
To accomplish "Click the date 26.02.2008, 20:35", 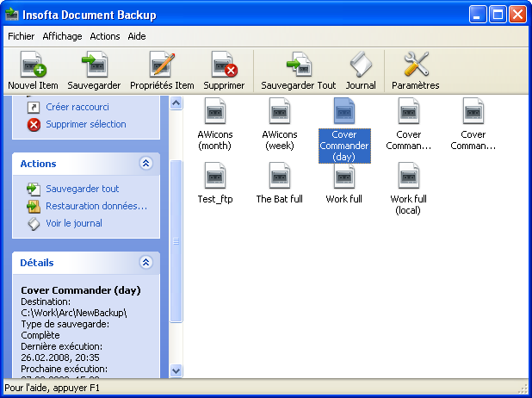I will tap(60, 358).
